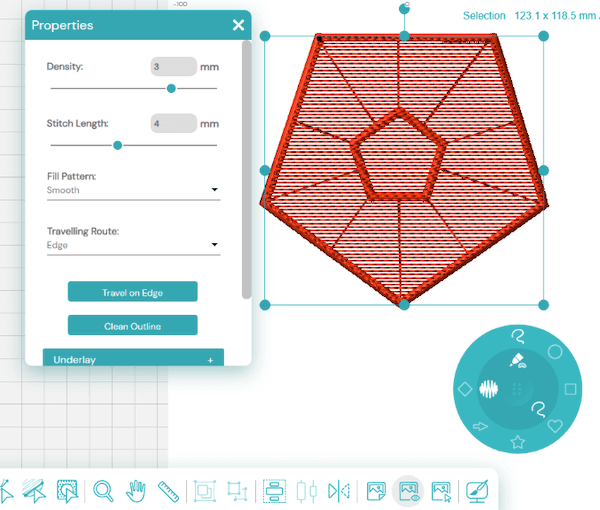
Task: Click the Density slider handle
Action: (x=171, y=88)
